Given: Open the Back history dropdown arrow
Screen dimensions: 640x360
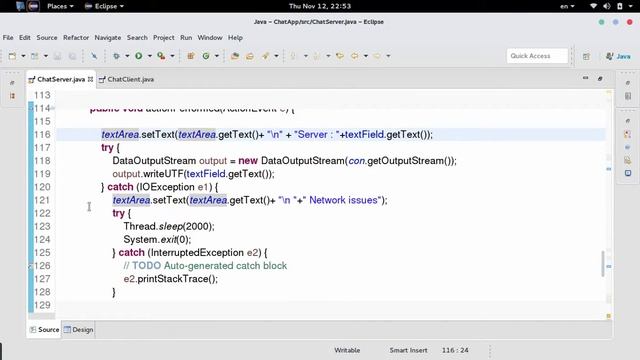Looking at the screenshot, I should [366, 56].
